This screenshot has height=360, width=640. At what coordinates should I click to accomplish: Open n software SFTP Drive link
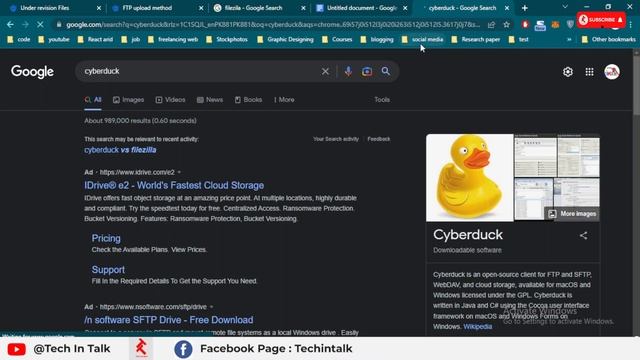click(x=169, y=320)
